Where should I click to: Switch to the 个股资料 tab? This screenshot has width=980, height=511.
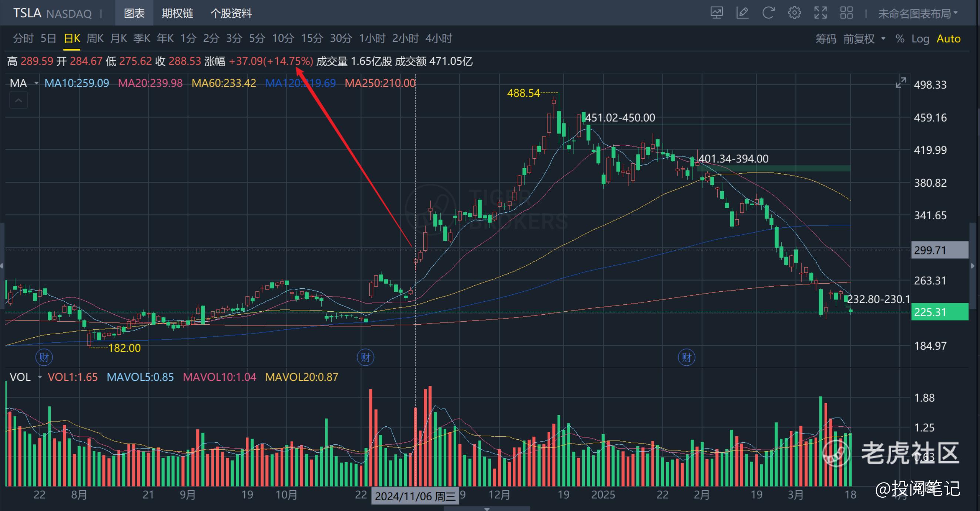(x=231, y=14)
